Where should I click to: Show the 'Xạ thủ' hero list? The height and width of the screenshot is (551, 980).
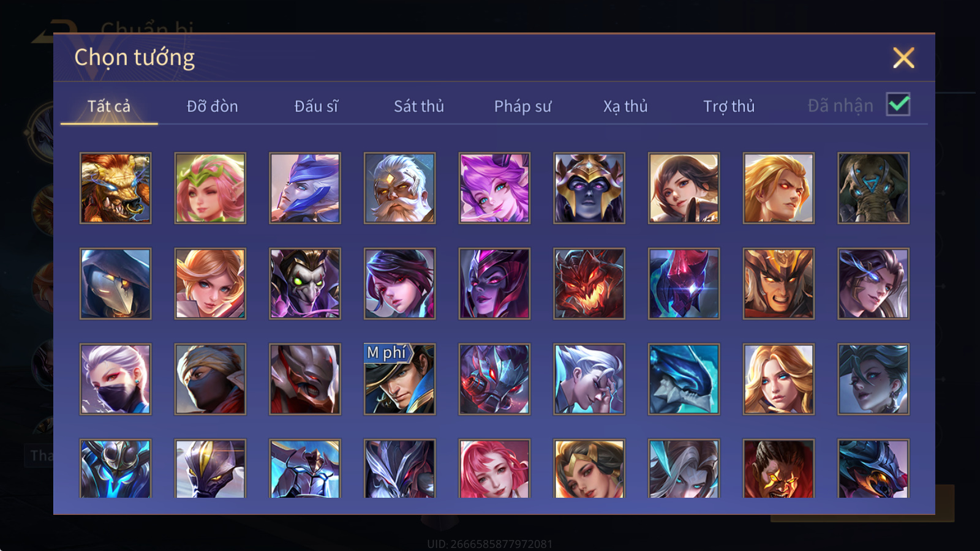point(625,107)
